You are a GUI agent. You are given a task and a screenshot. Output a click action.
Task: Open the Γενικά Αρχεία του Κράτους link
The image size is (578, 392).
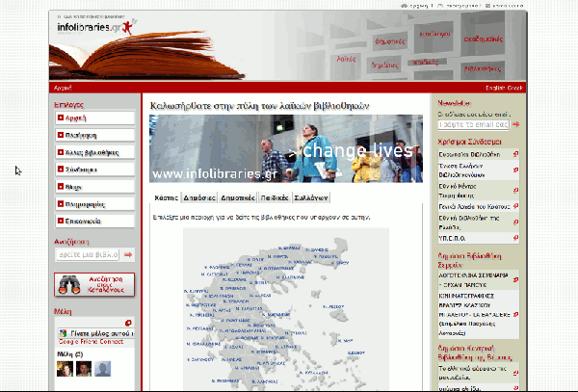474,207
